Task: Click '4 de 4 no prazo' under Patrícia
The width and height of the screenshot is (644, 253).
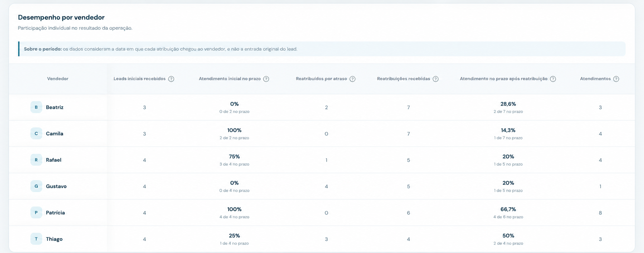Action: pos(234,217)
